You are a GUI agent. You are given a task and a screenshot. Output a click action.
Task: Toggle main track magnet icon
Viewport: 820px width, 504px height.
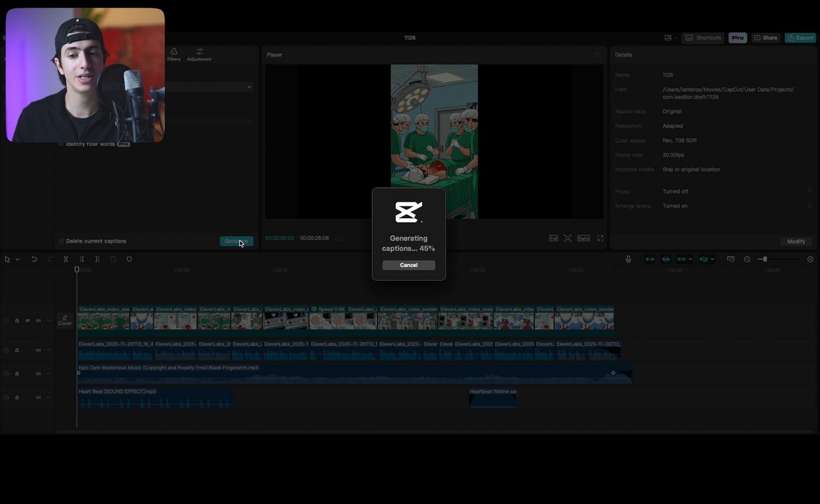tap(649, 259)
